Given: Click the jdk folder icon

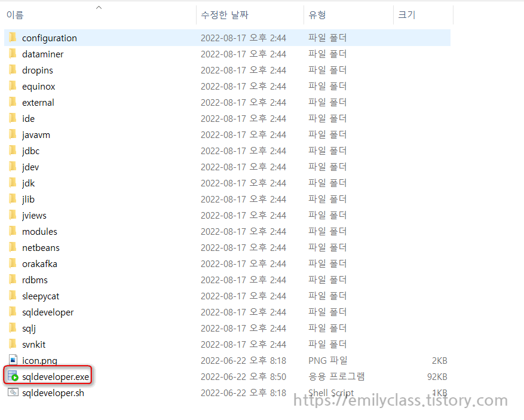Looking at the screenshot, I should click(13, 182).
